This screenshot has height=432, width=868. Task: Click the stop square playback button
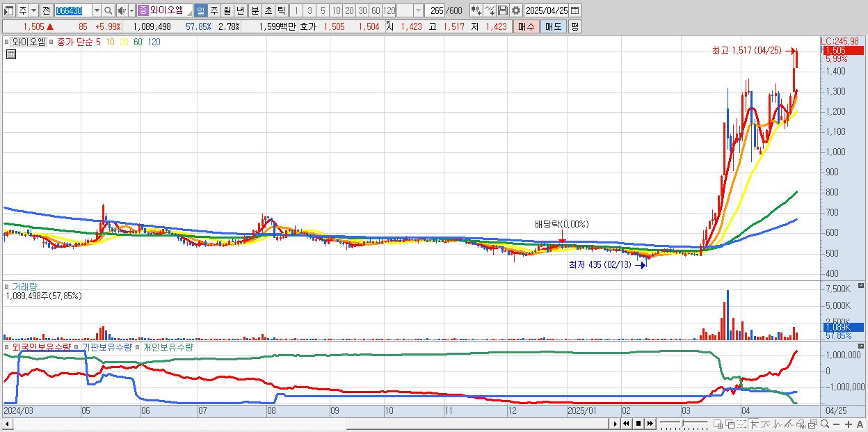[x=638, y=424]
